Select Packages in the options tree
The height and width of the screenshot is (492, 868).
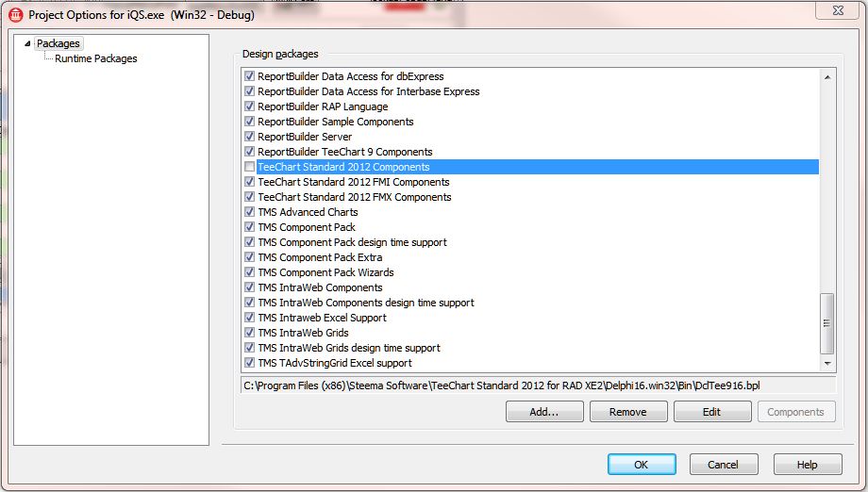pyautogui.click(x=58, y=43)
